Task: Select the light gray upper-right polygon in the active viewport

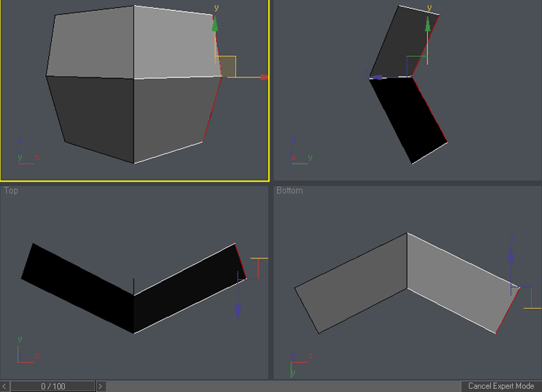Action: pyautogui.click(x=175, y=44)
